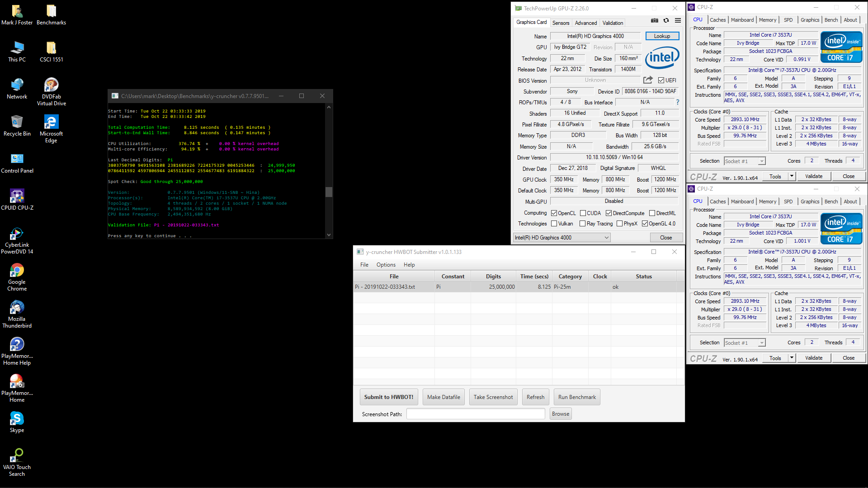The image size is (868, 488).
Task: Open the Caches tab in upper CPU-Z window
Action: pos(717,20)
